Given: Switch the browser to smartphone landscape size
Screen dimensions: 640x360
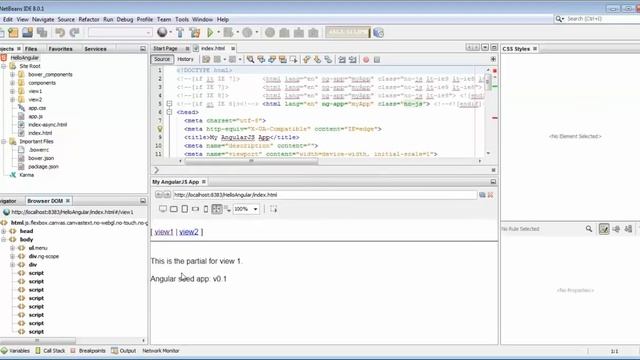Looking at the screenshot, I should (196, 209).
